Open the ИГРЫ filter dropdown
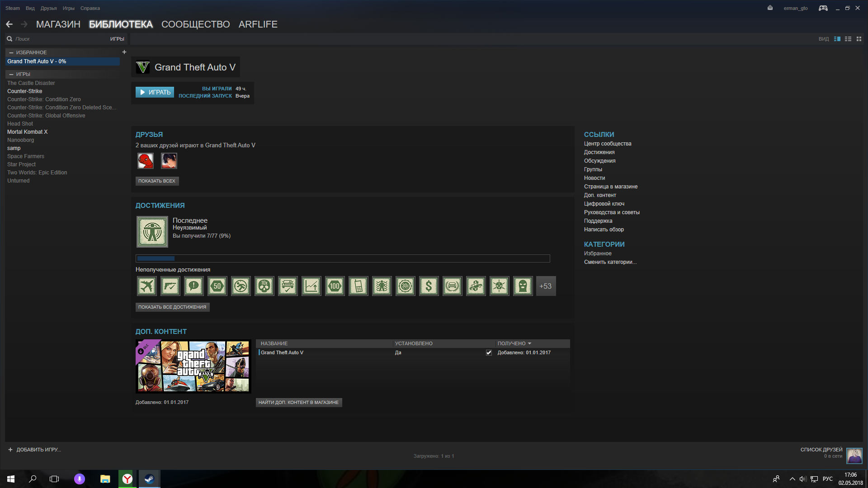This screenshot has width=868, height=488. [x=117, y=39]
